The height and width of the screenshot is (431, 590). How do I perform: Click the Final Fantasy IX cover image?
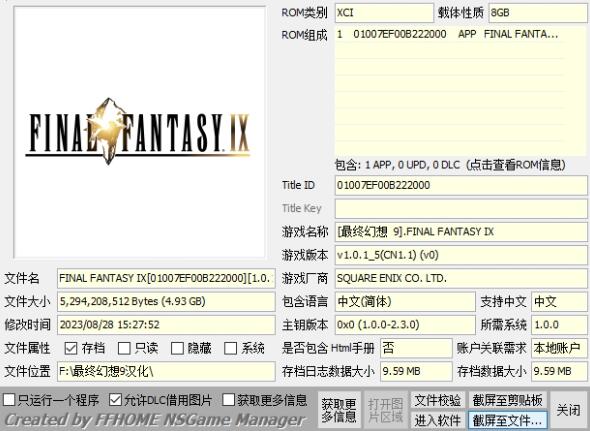coord(139,132)
